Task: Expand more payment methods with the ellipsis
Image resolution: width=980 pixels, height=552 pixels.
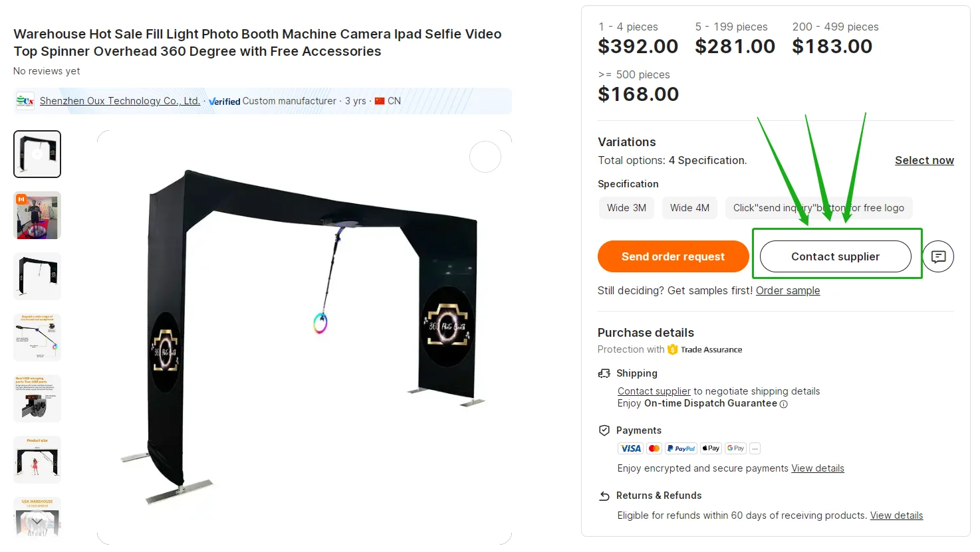Action: click(x=755, y=448)
